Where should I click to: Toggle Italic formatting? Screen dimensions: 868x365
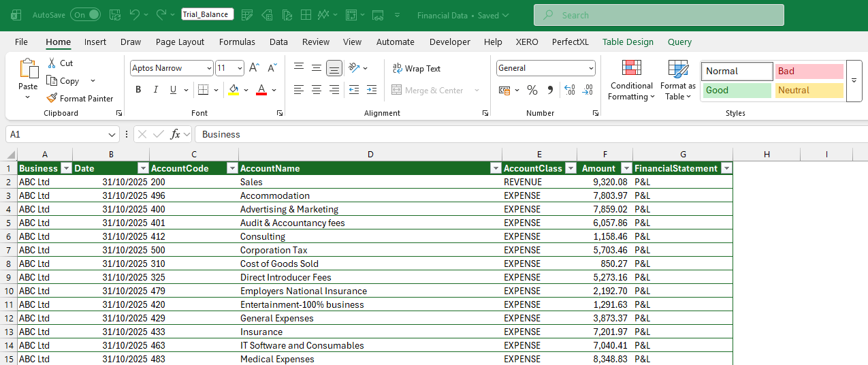(x=155, y=90)
